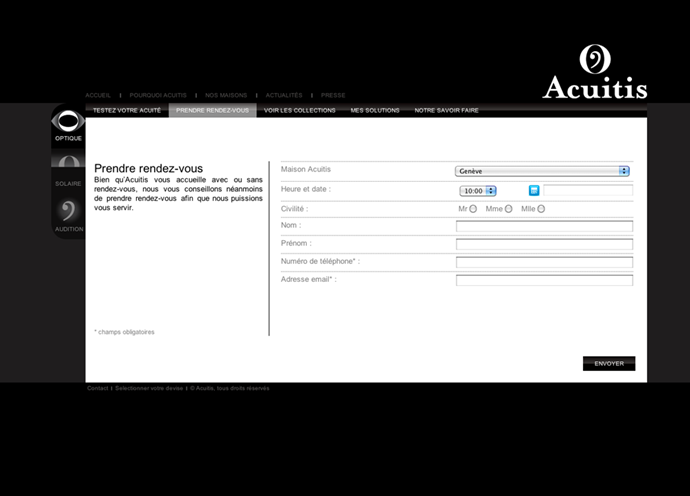Select the Mlle radio button
Screen dimensions: 690x496
pos(541,209)
